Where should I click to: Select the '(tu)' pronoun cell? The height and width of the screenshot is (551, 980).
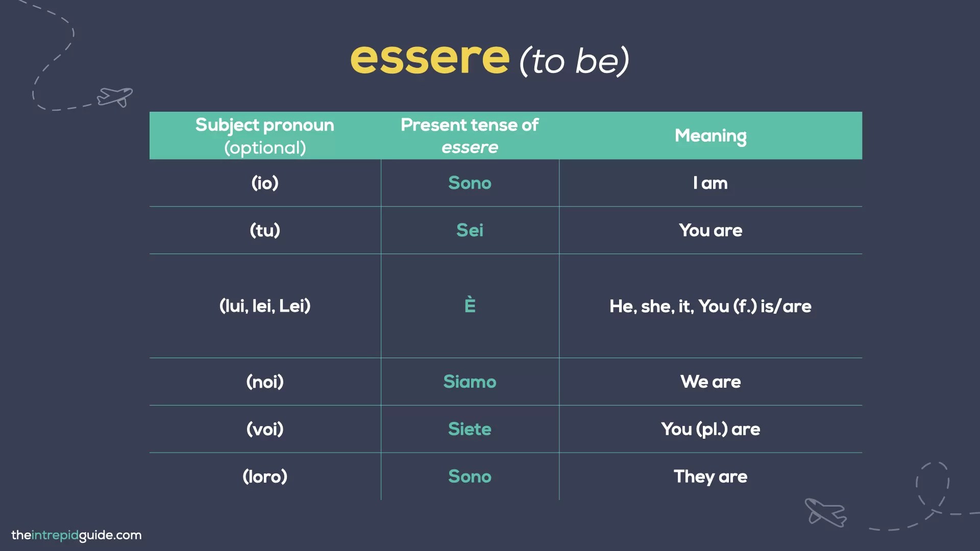point(265,231)
